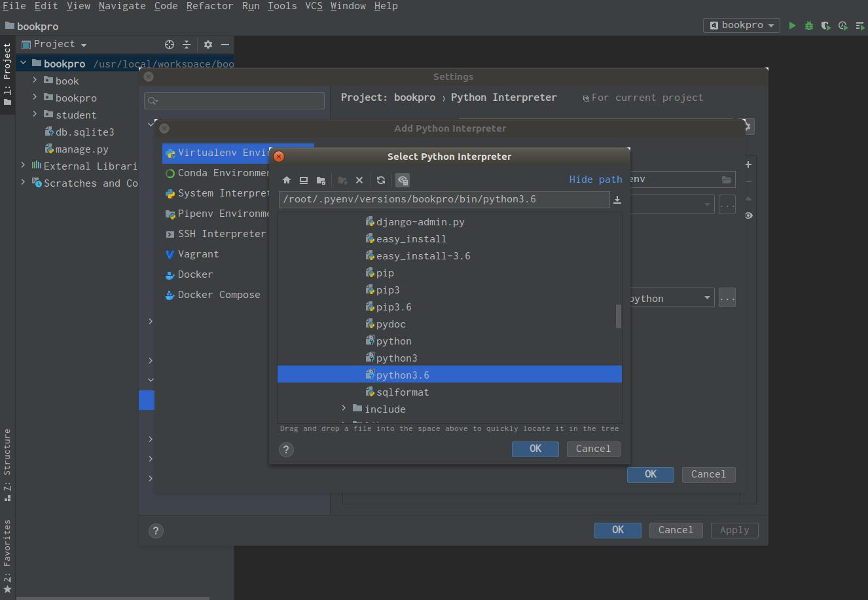Run bookpro with coverage

pyautogui.click(x=826, y=26)
